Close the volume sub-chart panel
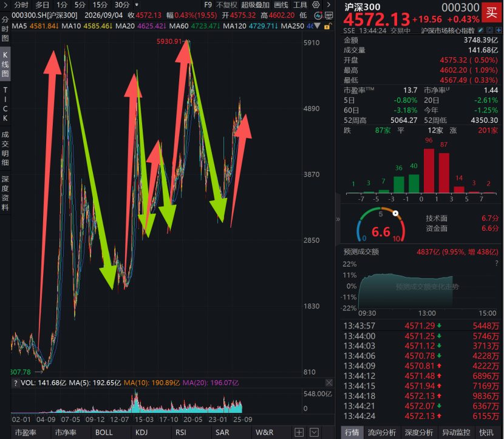504x439 pixels. [x=329, y=383]
